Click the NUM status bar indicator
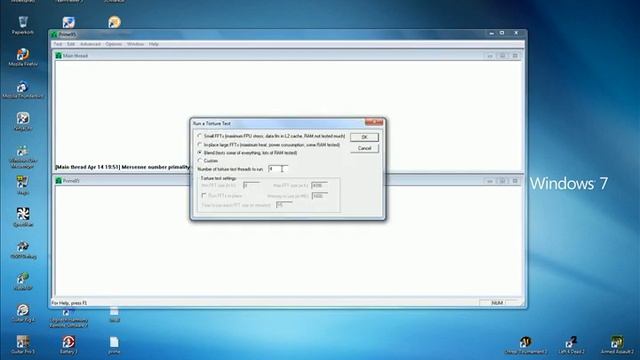640x360 pixels. click(497, 303)
